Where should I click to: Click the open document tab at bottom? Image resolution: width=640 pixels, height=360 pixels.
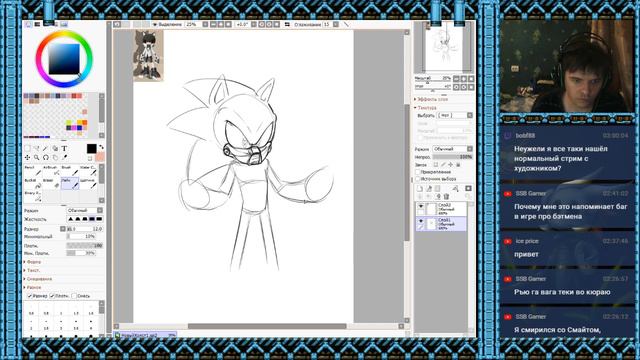[145, 335]
